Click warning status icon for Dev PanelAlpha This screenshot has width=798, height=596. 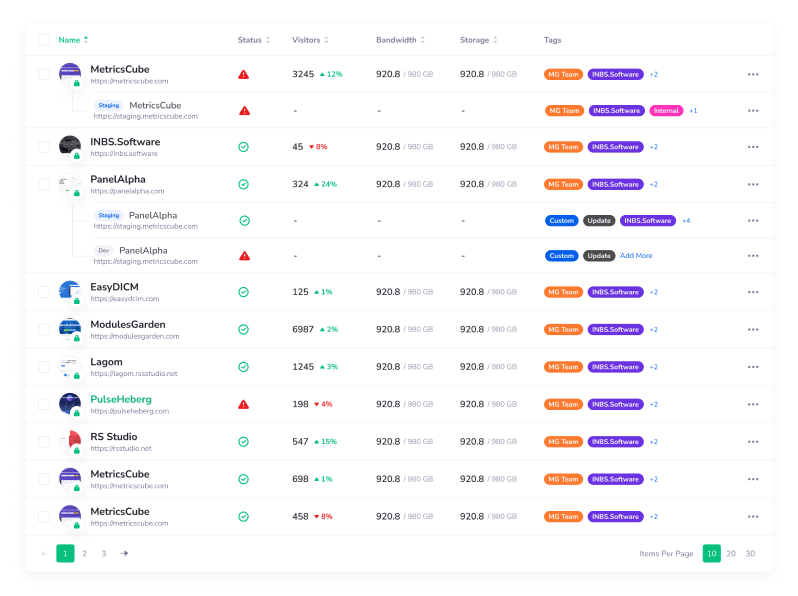tap(245, 256)
